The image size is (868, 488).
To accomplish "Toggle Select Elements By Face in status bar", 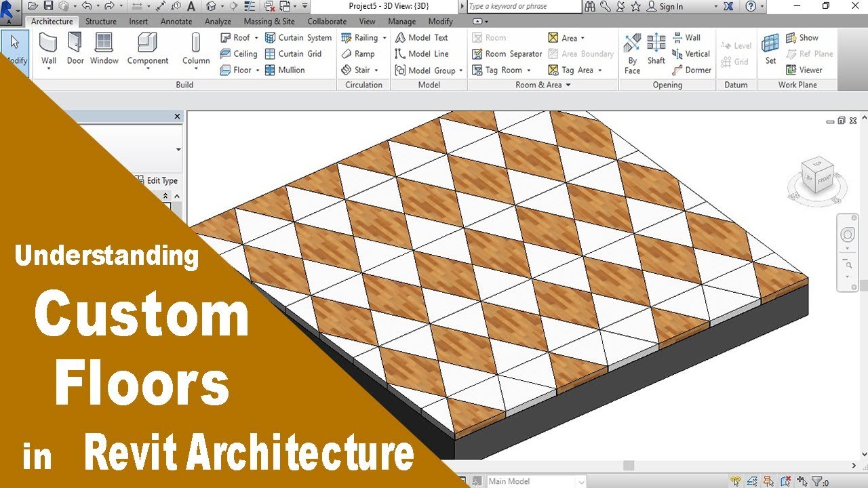I will tap(785, 481).
